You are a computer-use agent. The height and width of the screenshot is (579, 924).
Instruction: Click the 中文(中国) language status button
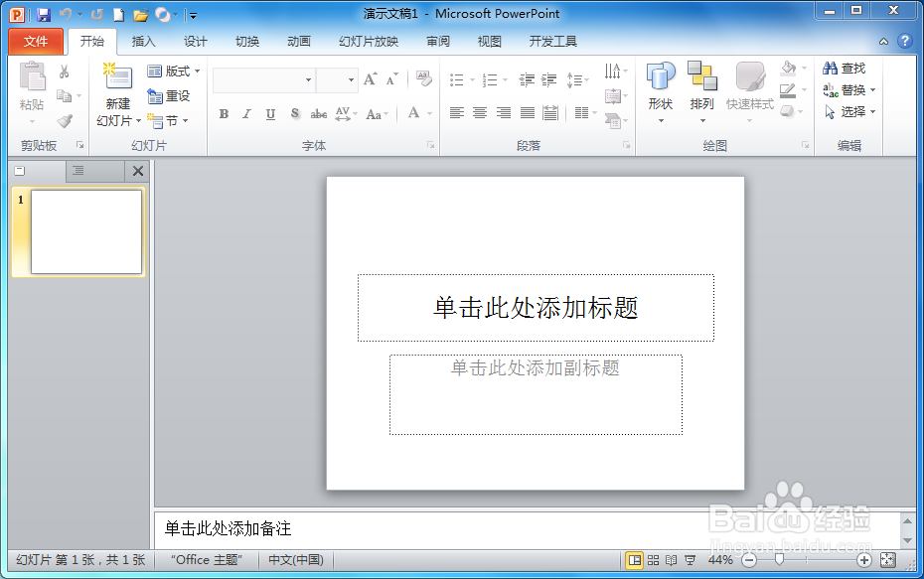[x=296, y=559]
